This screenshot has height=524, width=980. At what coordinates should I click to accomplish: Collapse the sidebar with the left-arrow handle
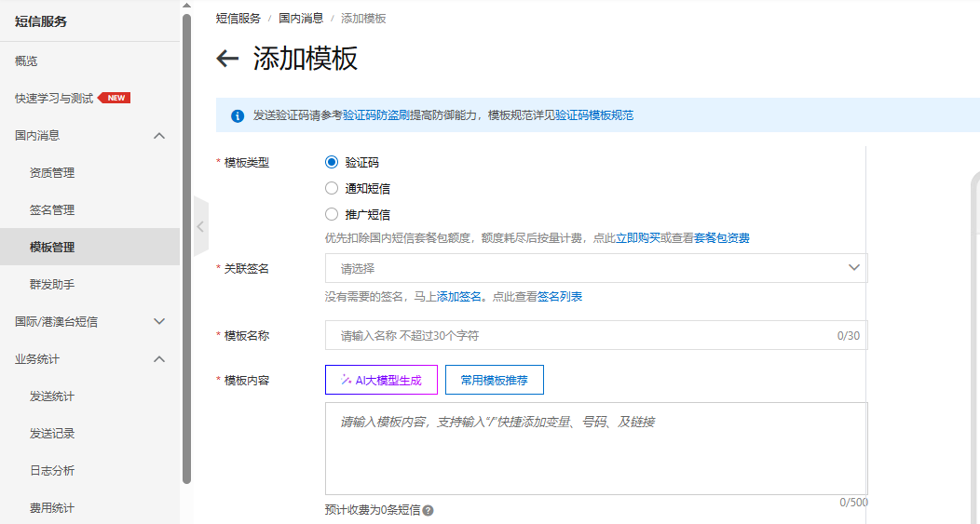pyautogui.click(x=200, y=226)
